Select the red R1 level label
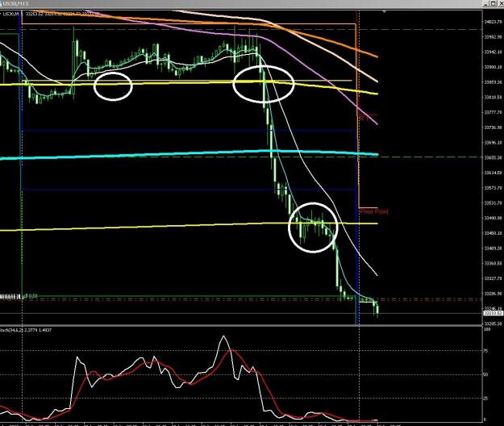 [364, 119]
